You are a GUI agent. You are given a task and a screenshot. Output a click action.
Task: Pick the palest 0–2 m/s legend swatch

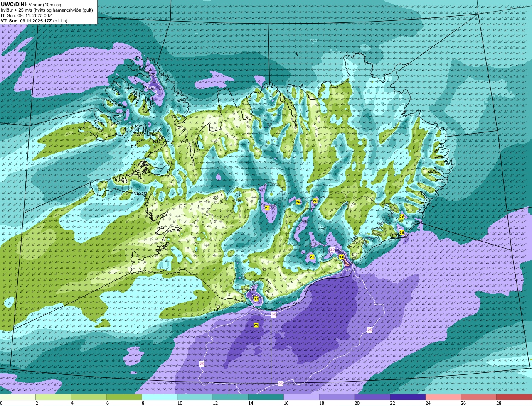coord(18,397)
